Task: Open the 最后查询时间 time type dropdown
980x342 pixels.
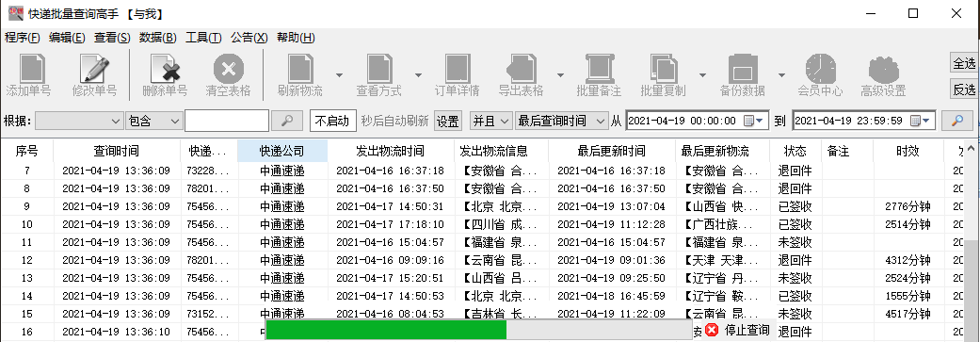Action: click(562, 121)
